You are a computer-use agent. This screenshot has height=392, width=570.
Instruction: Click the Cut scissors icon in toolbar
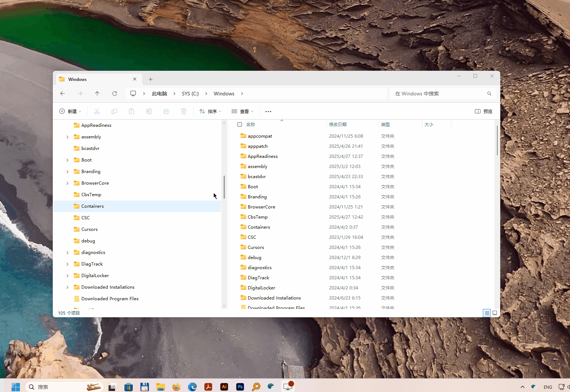point(97,111)
